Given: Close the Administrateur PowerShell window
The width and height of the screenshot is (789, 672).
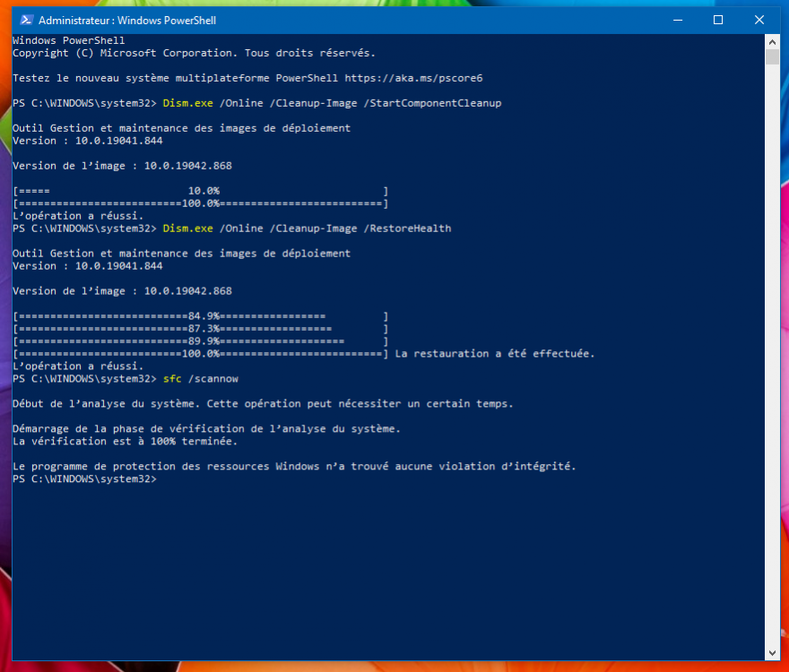Looking at the screenshot, I should point(759,20).
